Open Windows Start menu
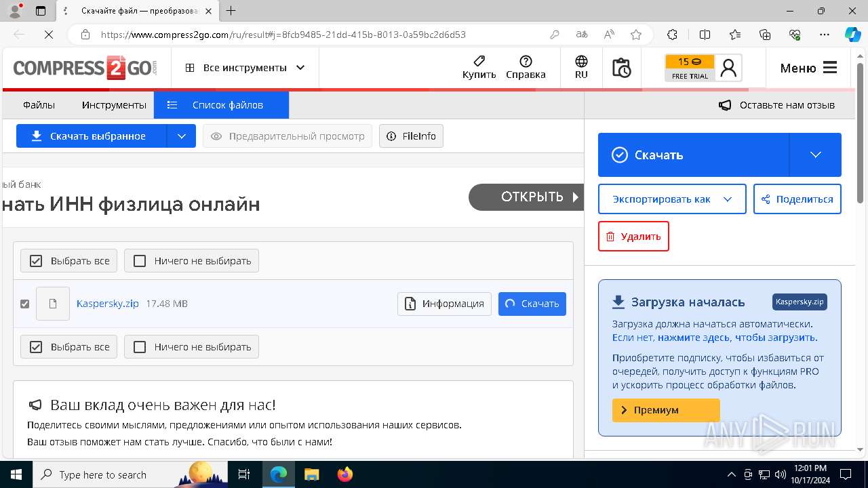This screenshot has width=868, height=488. 16,474
